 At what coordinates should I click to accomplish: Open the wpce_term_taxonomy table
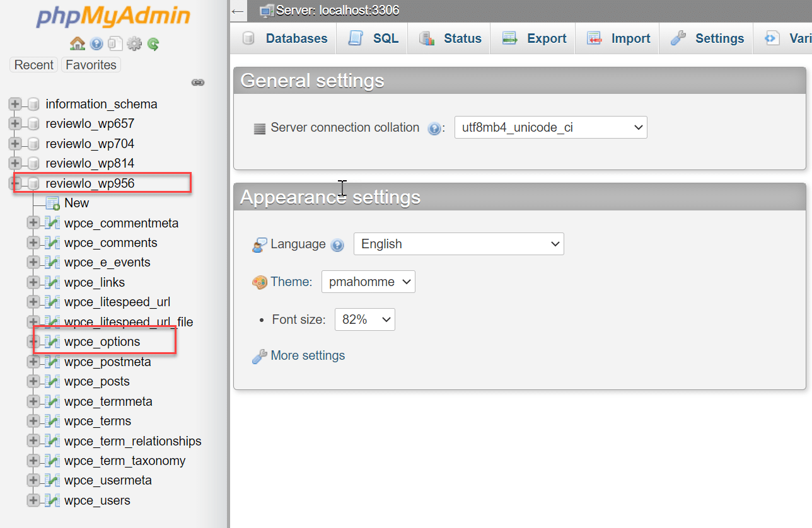tap(125, 461)
